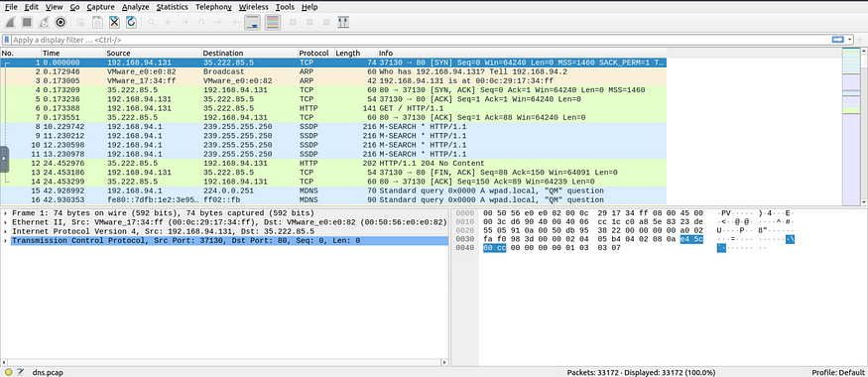
Task: Go forward in packet history
Action: tap(185, 23)
